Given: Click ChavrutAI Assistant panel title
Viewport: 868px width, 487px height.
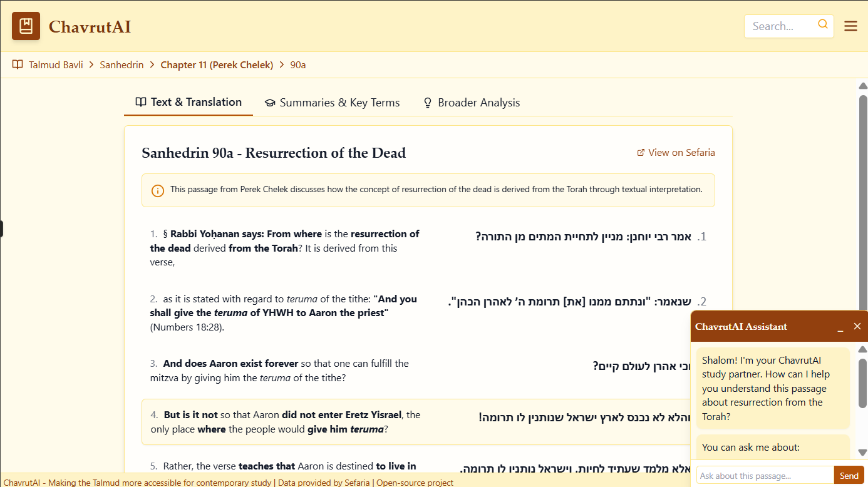Looking at the screenshot, I should point(741,327).
